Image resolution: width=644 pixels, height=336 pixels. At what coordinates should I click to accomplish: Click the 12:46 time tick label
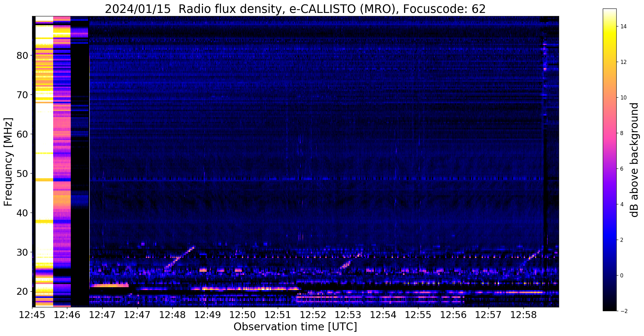tap(67, 314)
